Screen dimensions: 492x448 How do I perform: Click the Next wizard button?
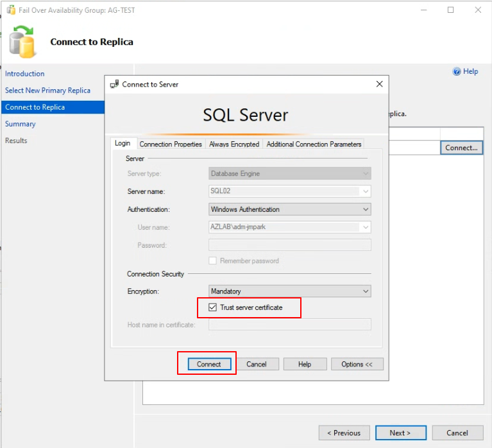click(x=400, y=433)
